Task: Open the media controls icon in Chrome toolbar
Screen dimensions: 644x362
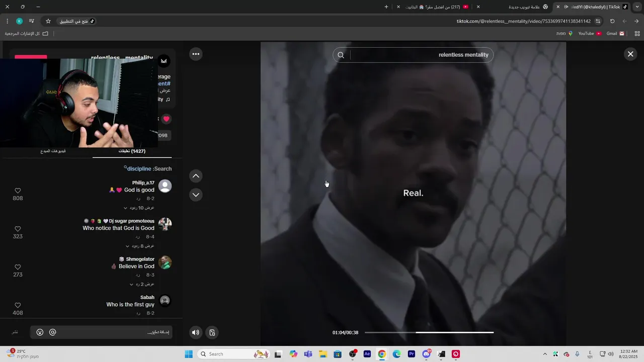Action: pos(31,21)
